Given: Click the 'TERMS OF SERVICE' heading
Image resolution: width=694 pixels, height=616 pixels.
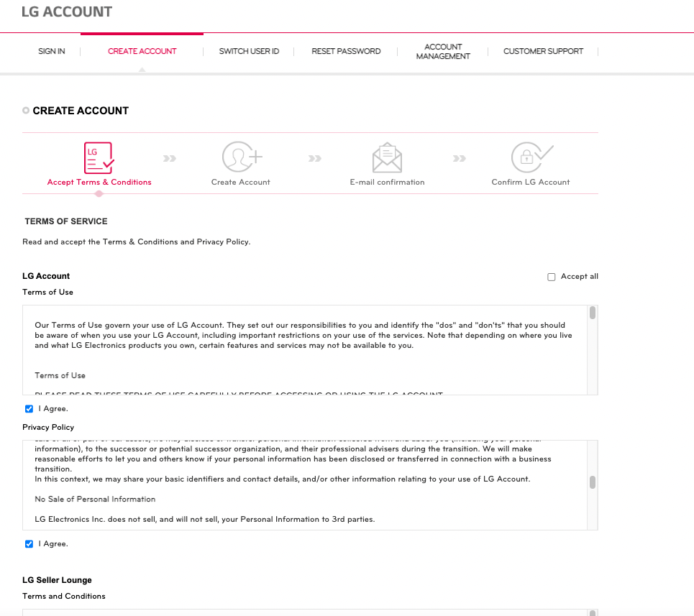Looking at the screenshot, I should coord(66,221).
